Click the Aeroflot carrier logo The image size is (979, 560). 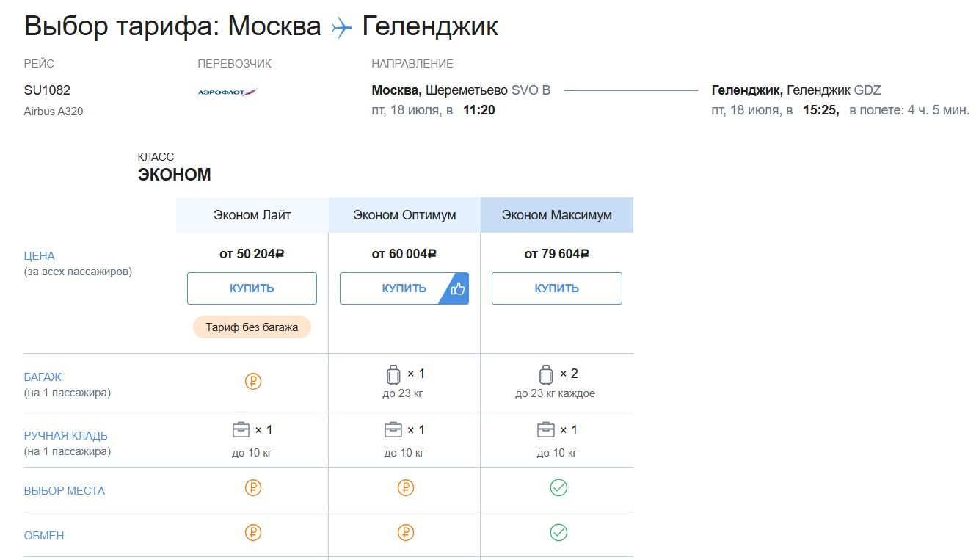pyautogui.click(x=228, y=92)
